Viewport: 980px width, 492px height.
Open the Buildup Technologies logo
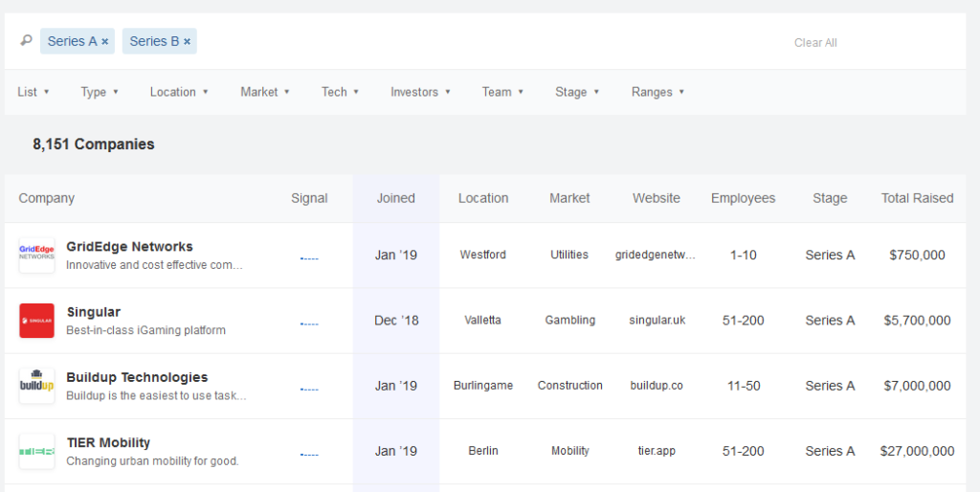[37, 386]
